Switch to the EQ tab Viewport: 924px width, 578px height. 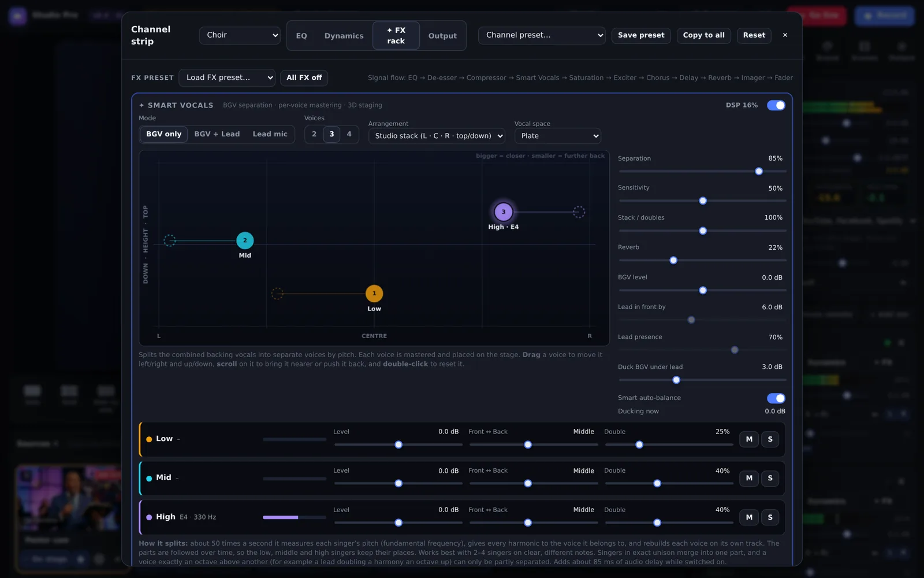click(x=301, y=36)
